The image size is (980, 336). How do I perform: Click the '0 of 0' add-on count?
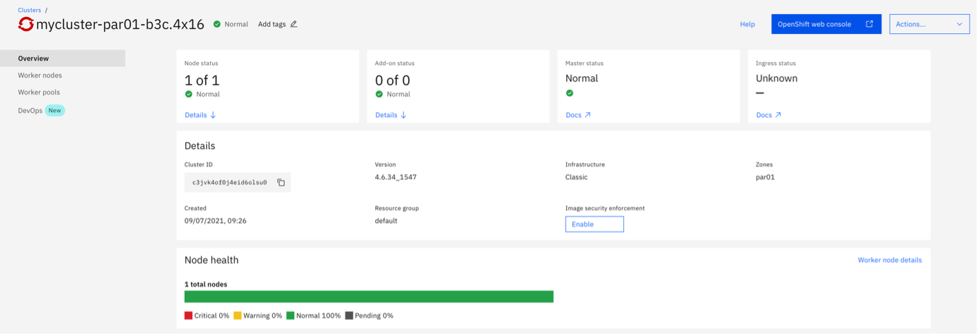pyautogui.click(x=393, y=80)
